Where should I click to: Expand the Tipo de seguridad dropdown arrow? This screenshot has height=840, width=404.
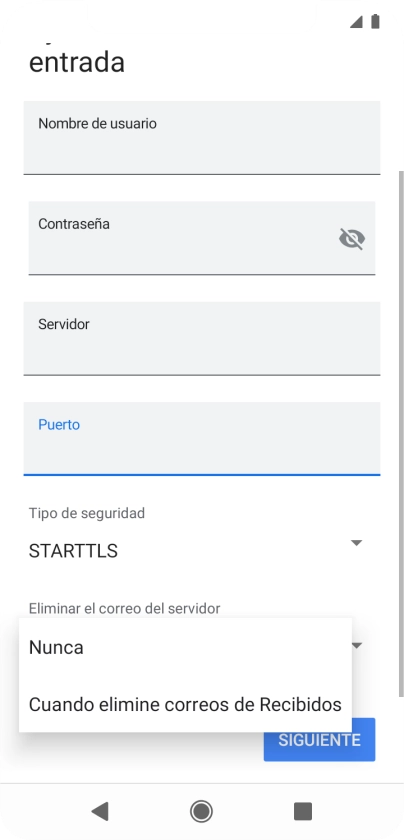(x=356, y=543)
